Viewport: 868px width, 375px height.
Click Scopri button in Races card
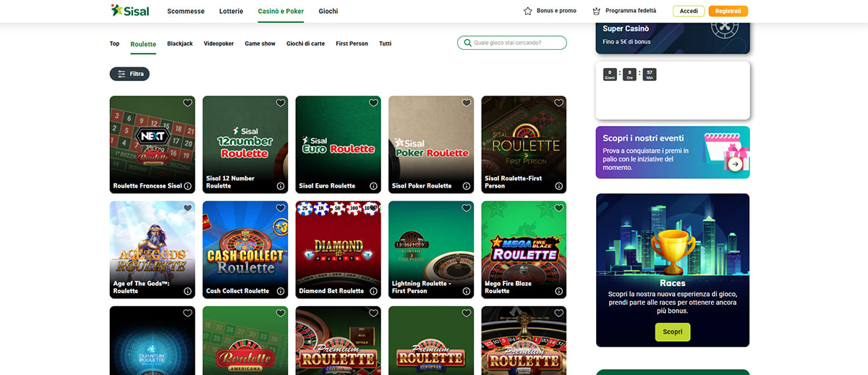point(673,332)
